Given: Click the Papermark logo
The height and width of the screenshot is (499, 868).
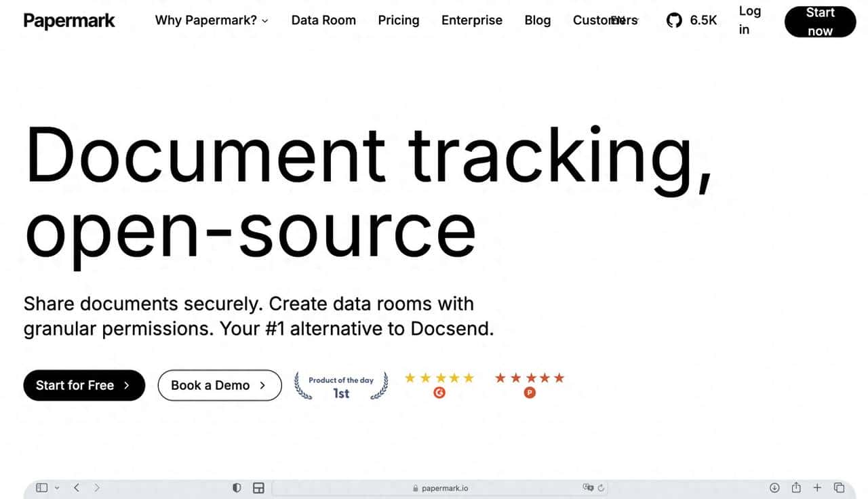Looking at the screenshot, I should pyautogui.click(x=69, y=20).
